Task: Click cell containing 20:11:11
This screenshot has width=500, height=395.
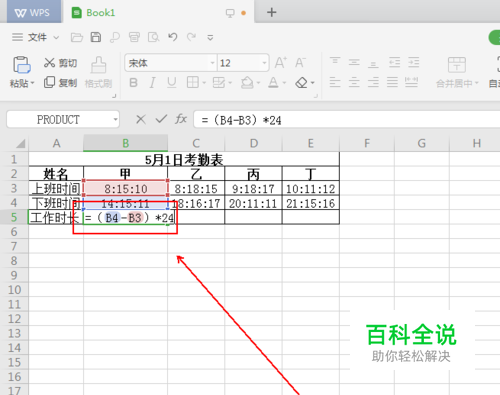Action: pyautogui.click(x=253, y=203)
